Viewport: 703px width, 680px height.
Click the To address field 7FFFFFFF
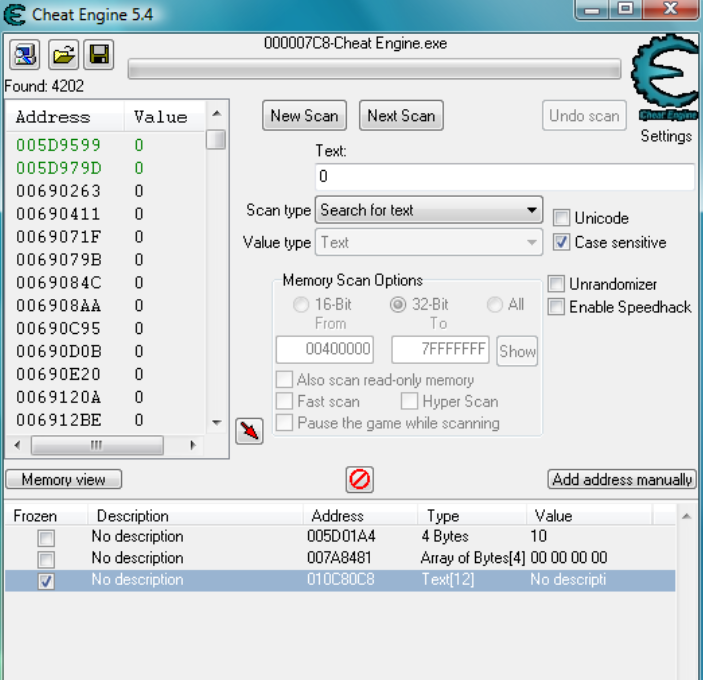coord(440,349)
